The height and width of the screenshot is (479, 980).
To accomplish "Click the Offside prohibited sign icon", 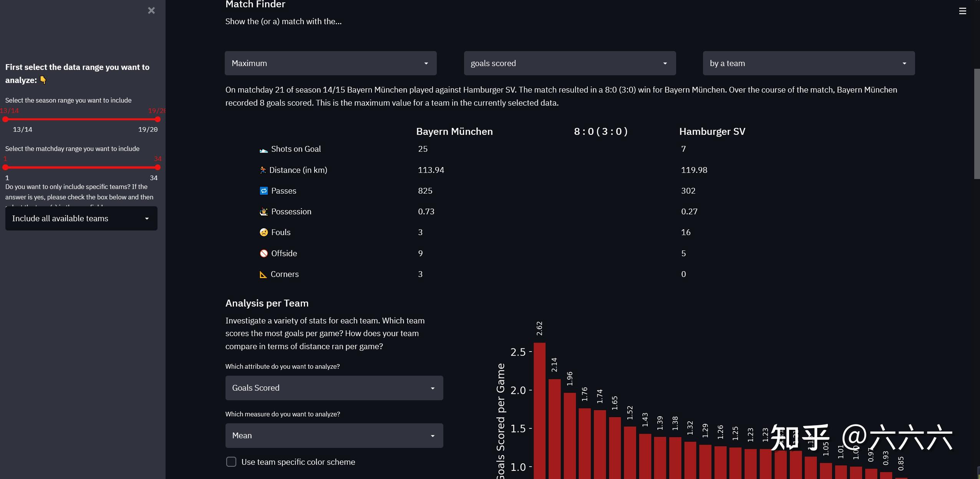I will [x=264, y=254].
